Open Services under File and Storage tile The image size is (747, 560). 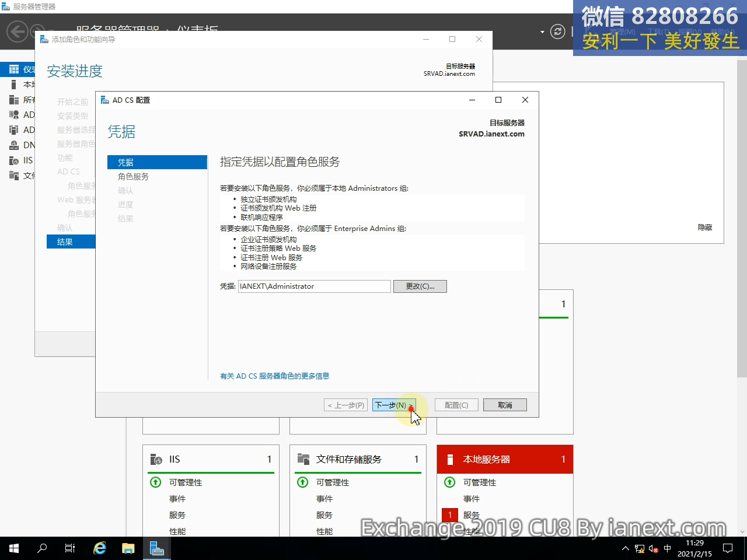tap(324, 515)
